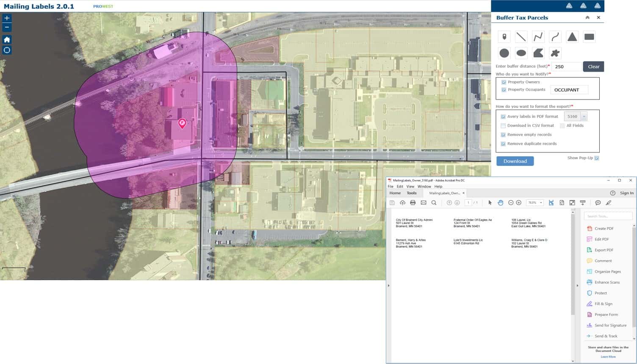Screen dimensions: 637x364
Task: Uncheck the Property Owners checkbox
Action: (x=504, y=82)
